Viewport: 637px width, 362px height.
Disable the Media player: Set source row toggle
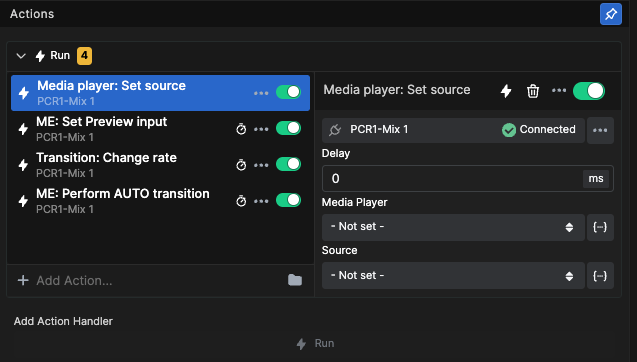click(288, 92)
